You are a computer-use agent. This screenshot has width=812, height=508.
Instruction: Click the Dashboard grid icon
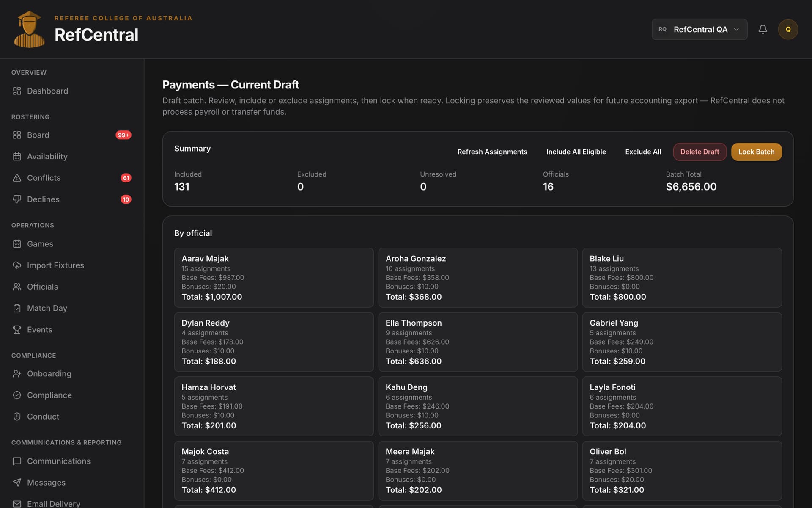(17, 91)
